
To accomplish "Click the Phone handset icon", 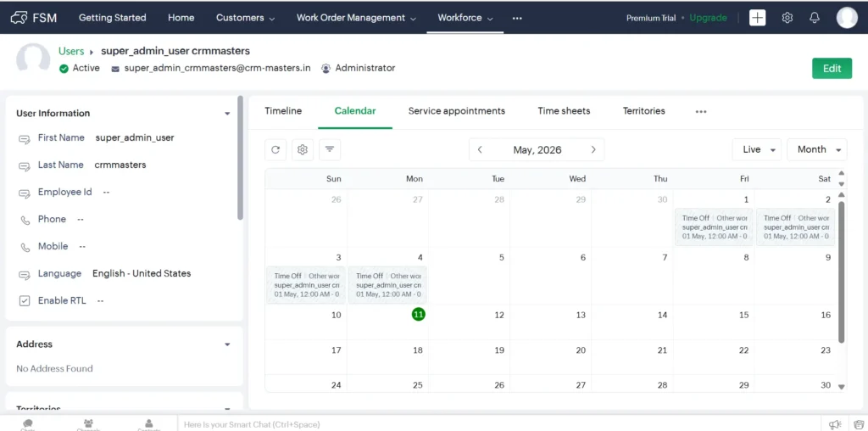I will coord(25,220).
